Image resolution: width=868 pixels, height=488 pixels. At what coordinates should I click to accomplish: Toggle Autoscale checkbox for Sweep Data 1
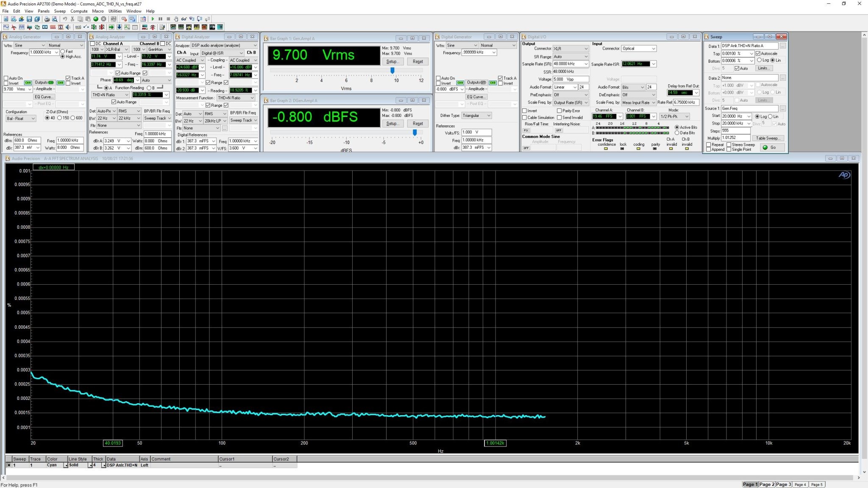point(758,53)
